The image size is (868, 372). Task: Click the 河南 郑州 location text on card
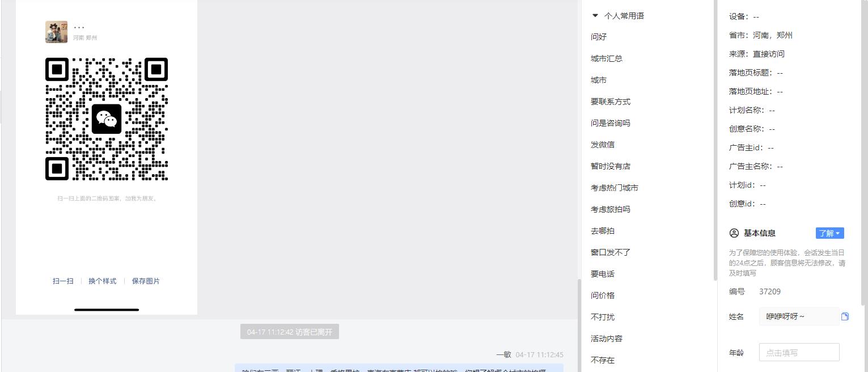coord(85,37)
